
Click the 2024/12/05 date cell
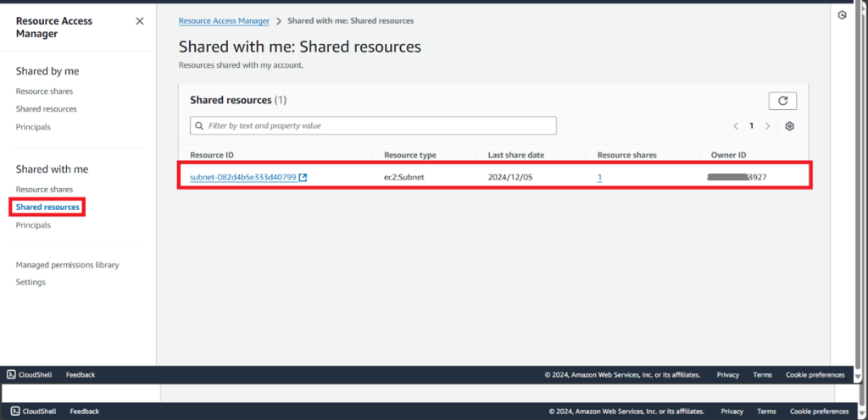509,177
